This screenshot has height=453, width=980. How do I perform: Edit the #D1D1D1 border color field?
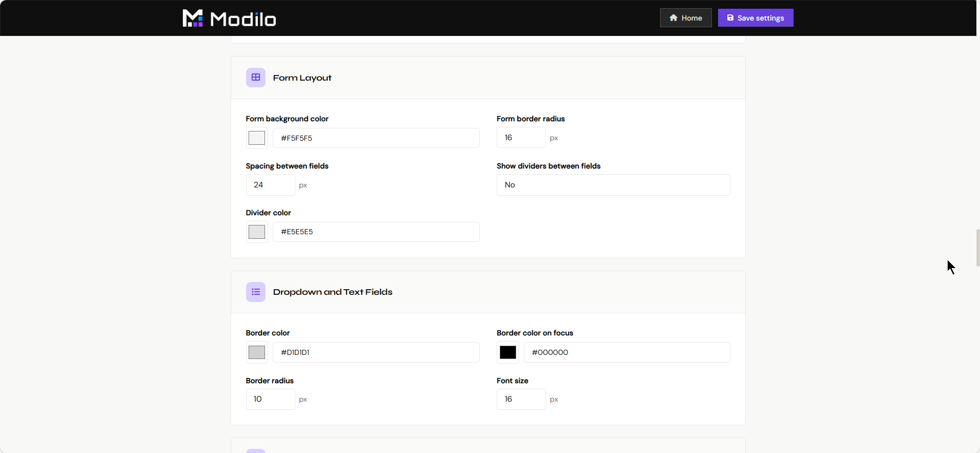point(376,352)
